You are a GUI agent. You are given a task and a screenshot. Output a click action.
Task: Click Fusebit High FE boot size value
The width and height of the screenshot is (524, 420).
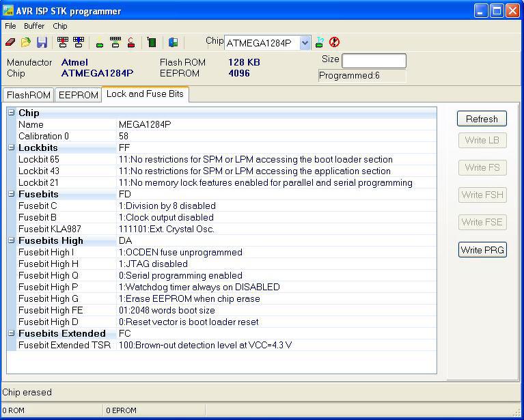click(x=167, y=311)
